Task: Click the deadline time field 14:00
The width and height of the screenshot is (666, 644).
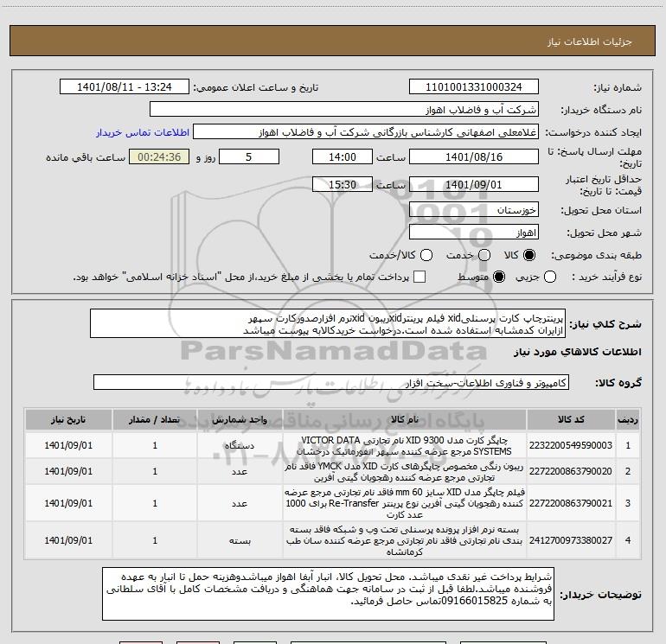Action: (343, 156)
